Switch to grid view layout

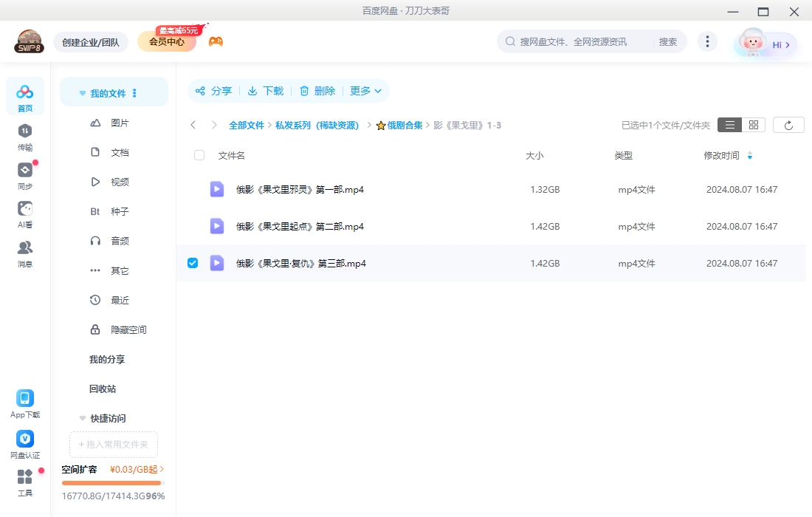pos(754,126)
